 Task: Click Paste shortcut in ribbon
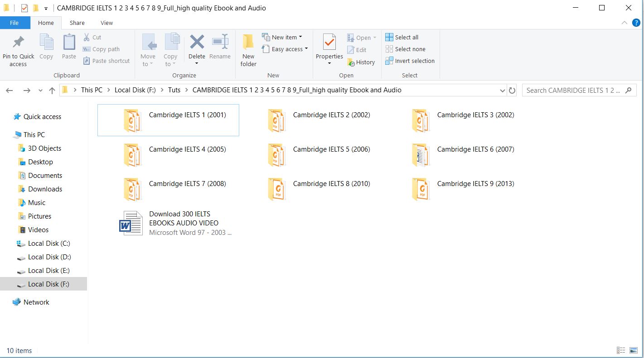[106, 61]
